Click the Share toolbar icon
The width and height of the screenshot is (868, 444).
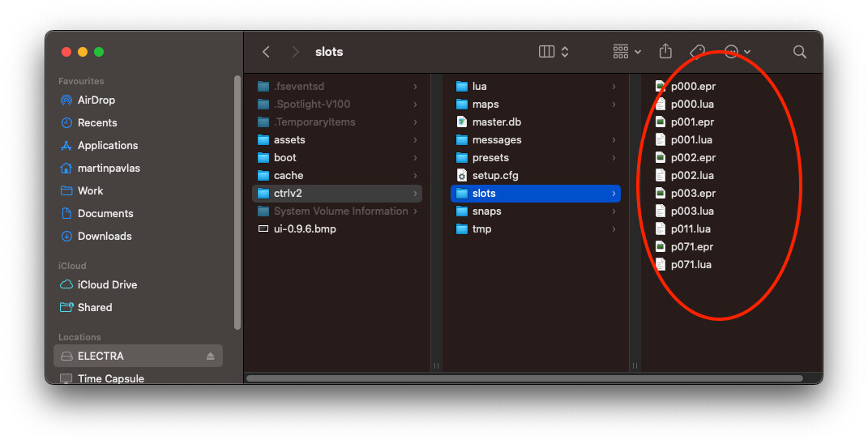pos(665,51)
